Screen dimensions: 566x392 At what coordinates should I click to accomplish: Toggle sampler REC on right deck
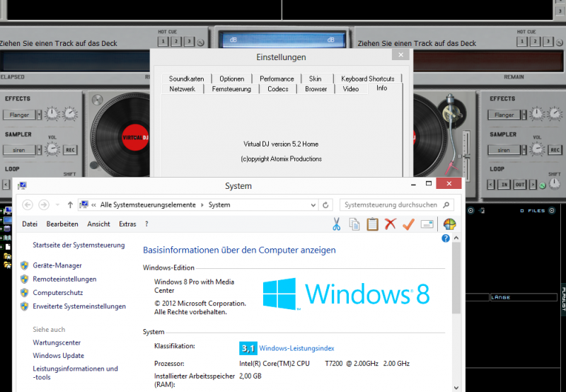click(x=555, y=150)
